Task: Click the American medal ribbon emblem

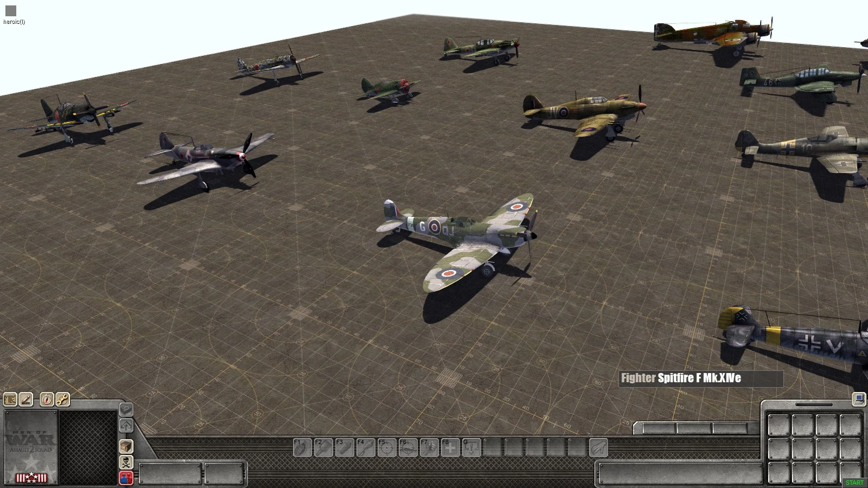Action: coord(31,477)
